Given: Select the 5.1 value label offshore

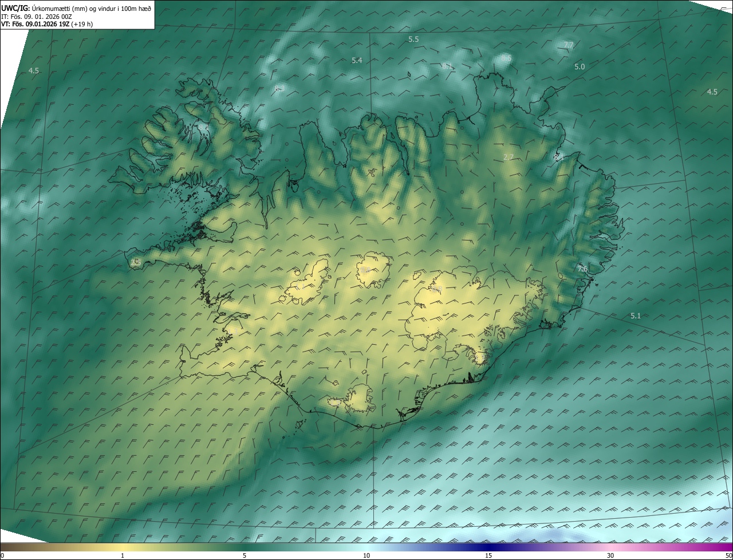Looking at the screenshot, I should click(x=636, y=316).
